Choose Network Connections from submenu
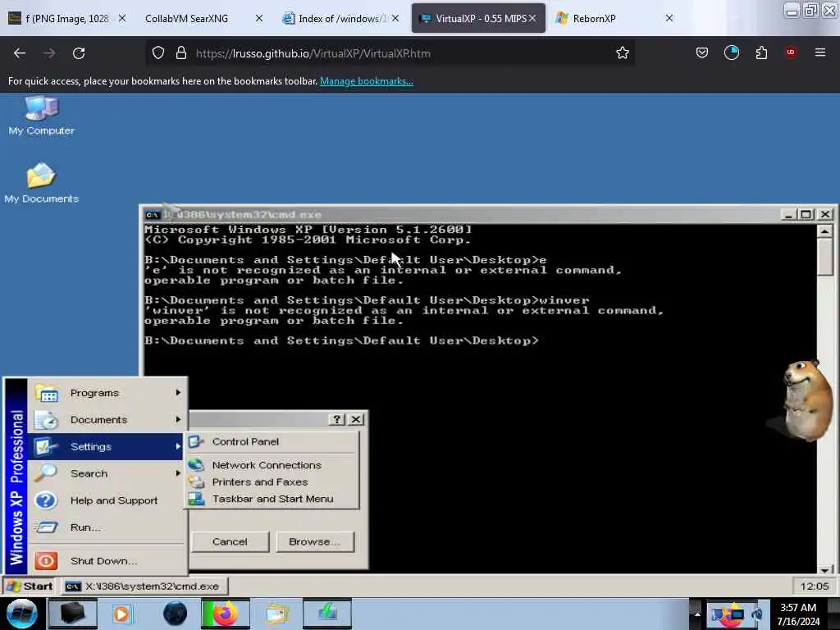The image size is (840, 630). (272, 465)
